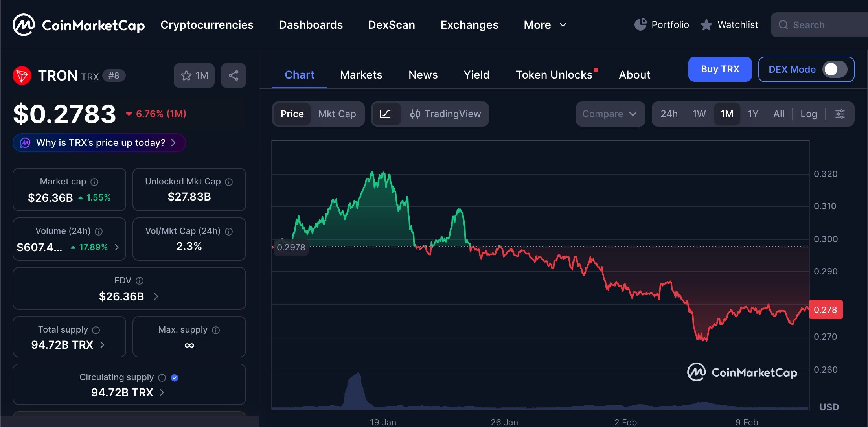Screen dimensions: 868x427
Task: Click the CoinMarketCap logo icon
Action: tap(24, 25)
